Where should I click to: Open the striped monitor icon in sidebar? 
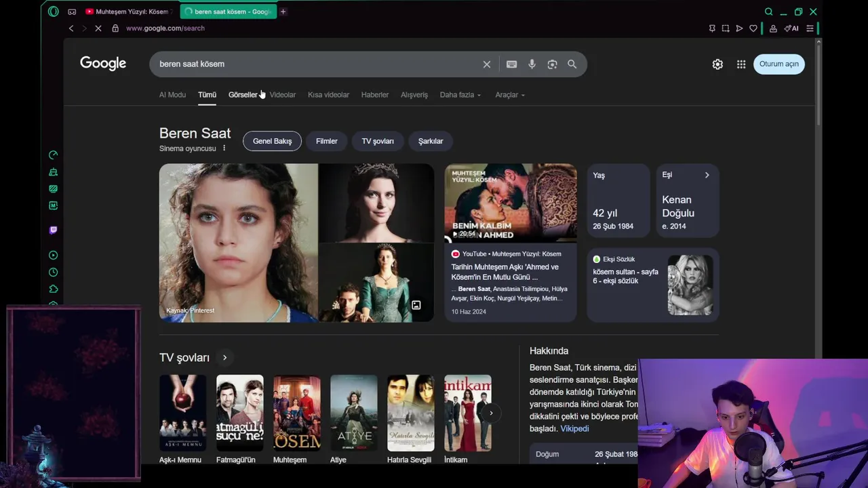tap(54, 189)
